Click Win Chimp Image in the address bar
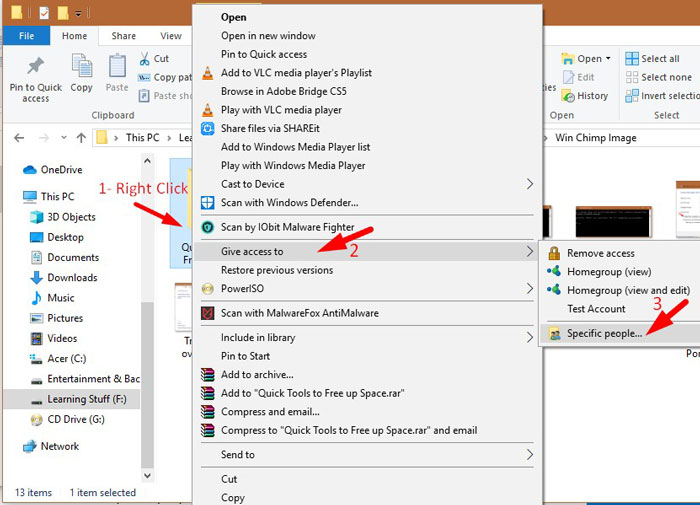This screenshot has width=700, height=505. click(596, 138)
